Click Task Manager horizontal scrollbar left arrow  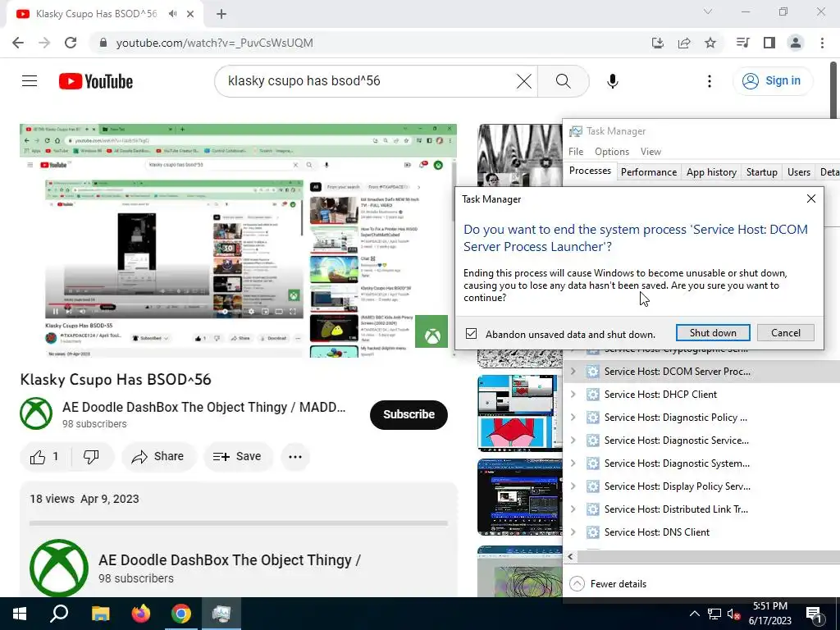point(571,557)
